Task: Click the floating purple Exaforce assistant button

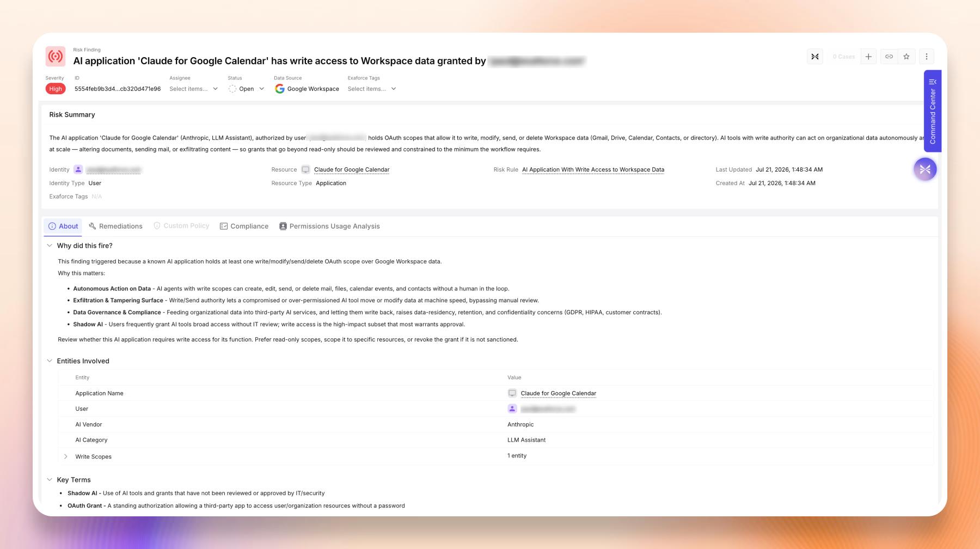Action: point(925,169)
